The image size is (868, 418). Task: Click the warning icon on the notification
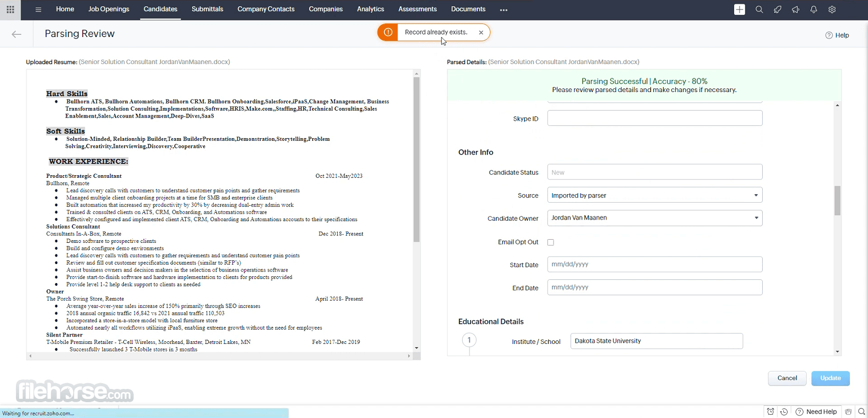pos(388,32)
